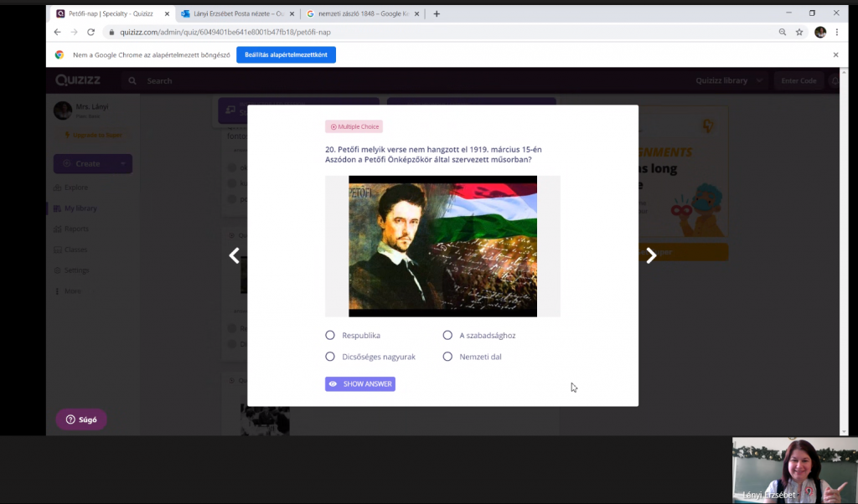The image size is (858, 504).
Task: Click the Enter Code button
Action: point(799,80)
